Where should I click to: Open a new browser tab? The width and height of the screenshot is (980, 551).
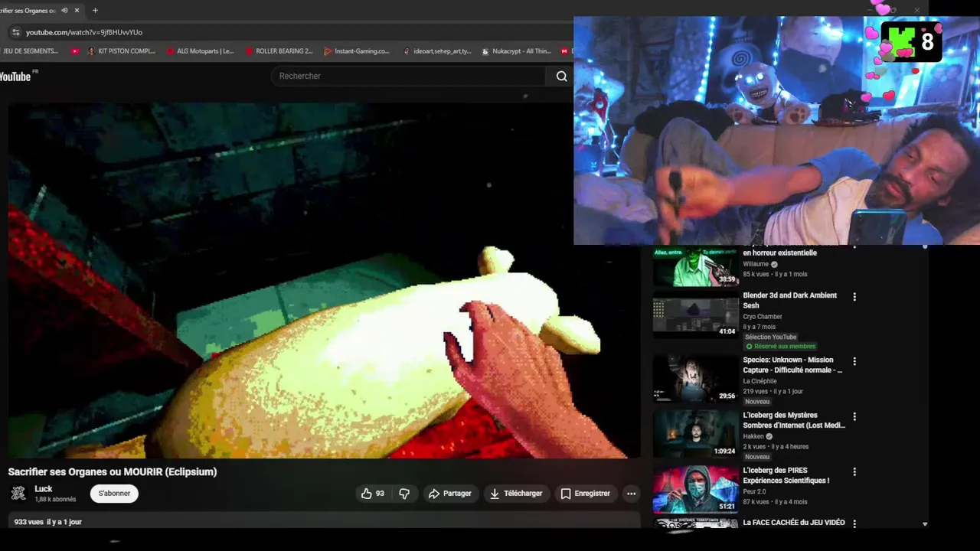(x=95, y=11)
